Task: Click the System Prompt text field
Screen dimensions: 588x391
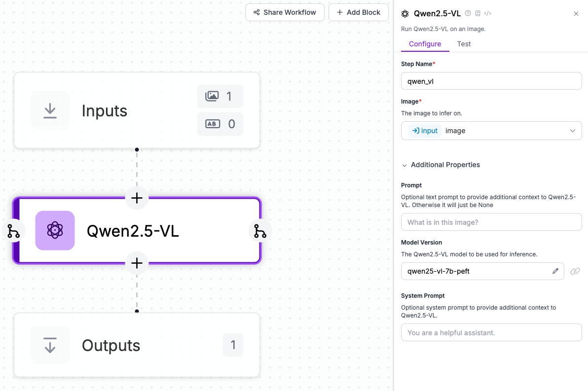Action: coord(491,332)
